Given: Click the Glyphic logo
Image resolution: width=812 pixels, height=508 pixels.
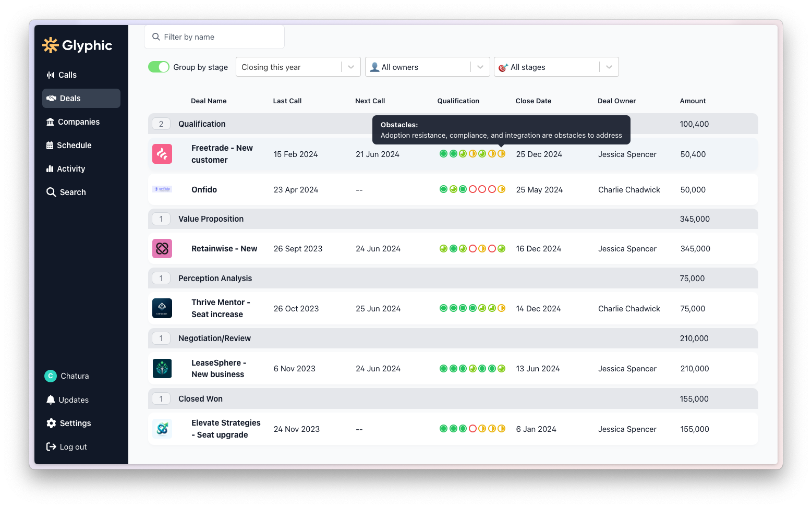Looking at the screenshot, I should click(x=77, y=45).
